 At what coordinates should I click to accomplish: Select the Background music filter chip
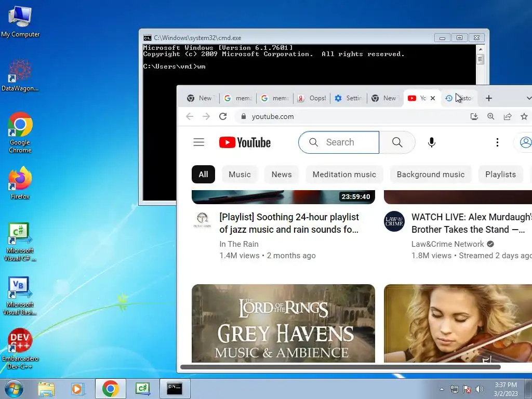coord(431,175)
